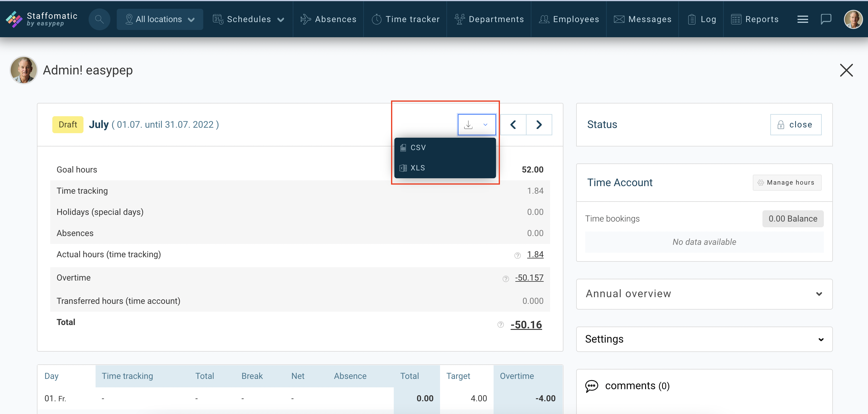Expand the Annual overview section
The image size is (868, 414).
(704, 294)
